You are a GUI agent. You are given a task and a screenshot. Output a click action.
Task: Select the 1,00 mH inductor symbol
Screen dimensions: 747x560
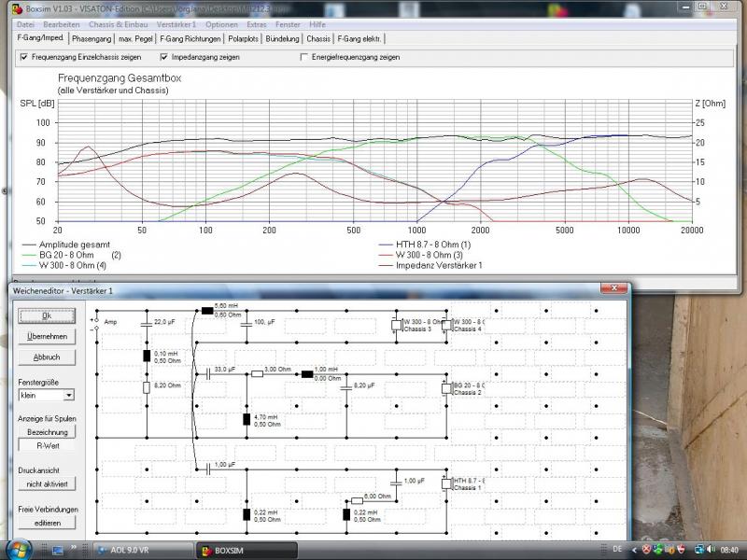click(x=307, y=374)
